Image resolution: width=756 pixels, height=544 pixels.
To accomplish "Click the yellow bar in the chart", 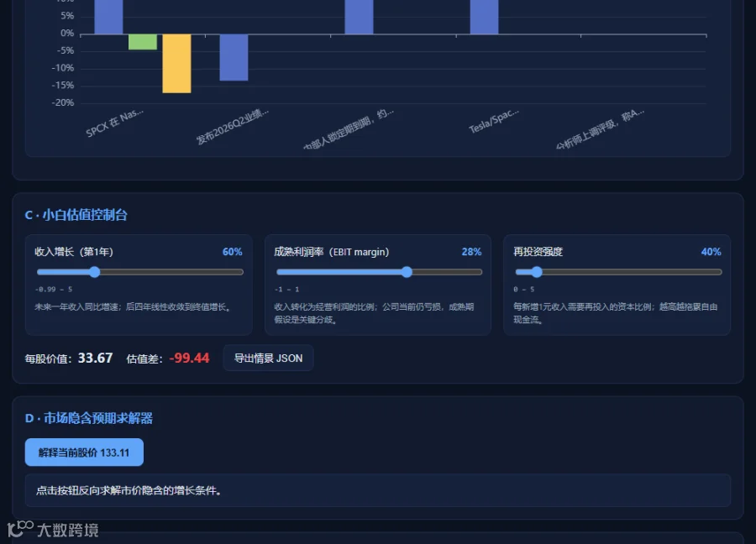I will tap(176, 63).
